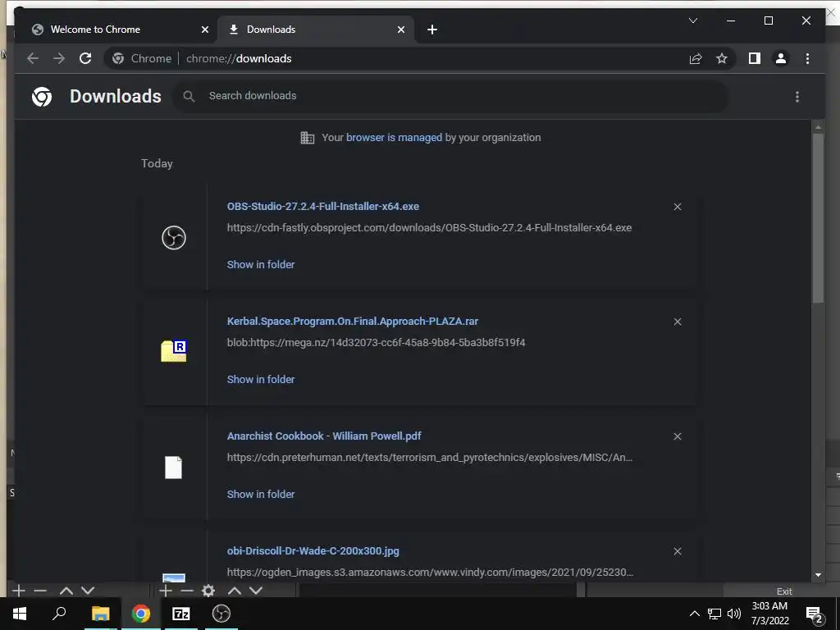Image resolution: width=840 pixels, height=630 pixels.
Task: Click the preterhuman.net source URL text
Action: [430, 458]
